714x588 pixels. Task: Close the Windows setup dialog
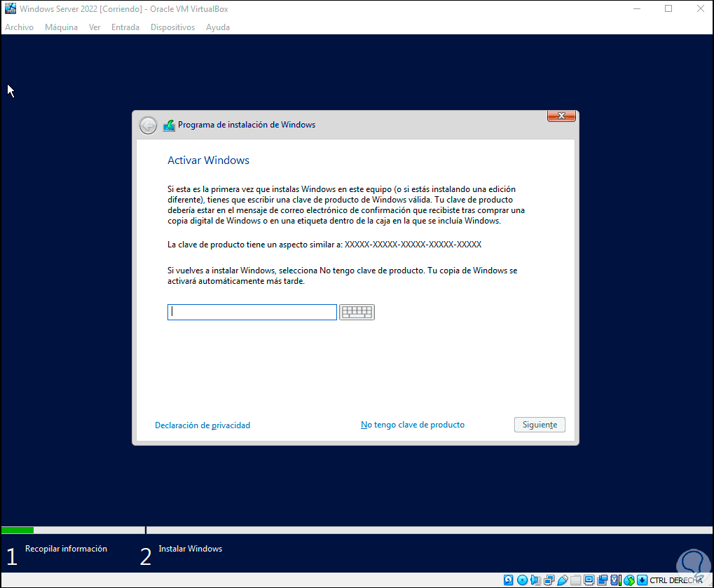[561, 116]
